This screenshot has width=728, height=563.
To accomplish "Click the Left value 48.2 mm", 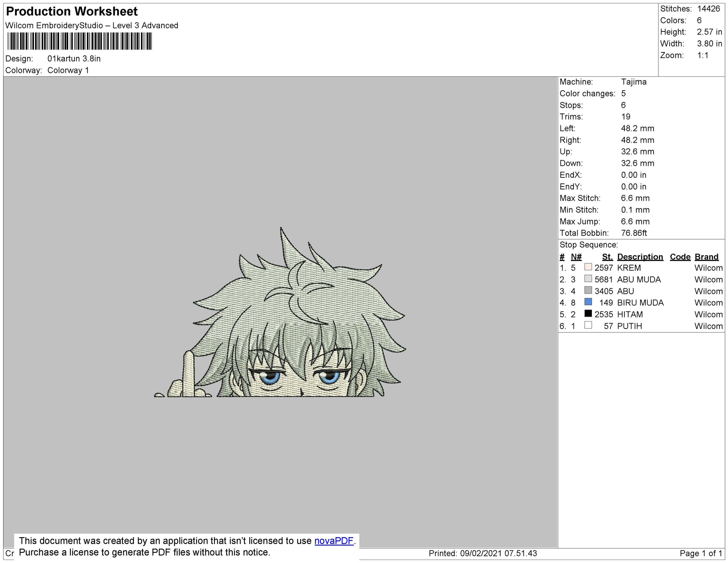I will [x=637, y=128].
